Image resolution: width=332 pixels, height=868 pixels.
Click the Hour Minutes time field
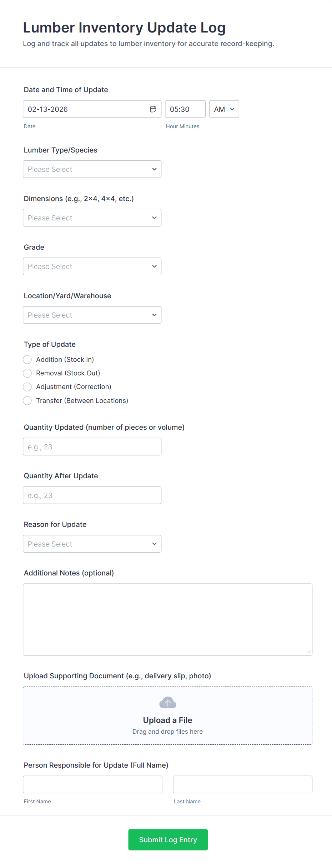[x=185, y=109]
